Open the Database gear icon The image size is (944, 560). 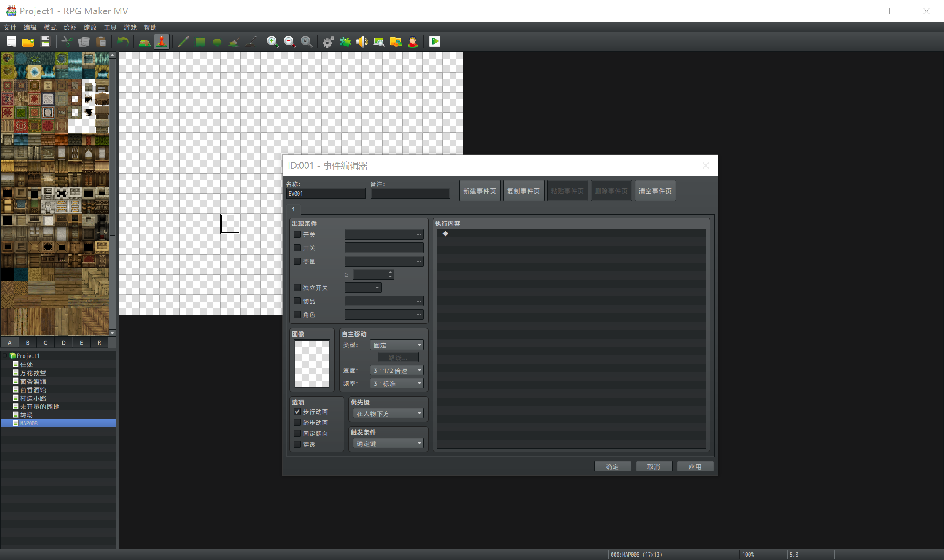tap(329, 42)
